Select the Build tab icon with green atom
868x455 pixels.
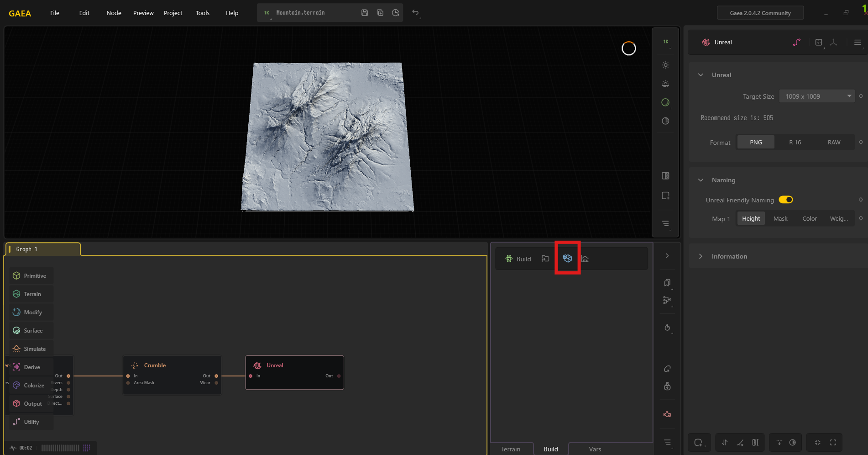[x=508, y=259]
